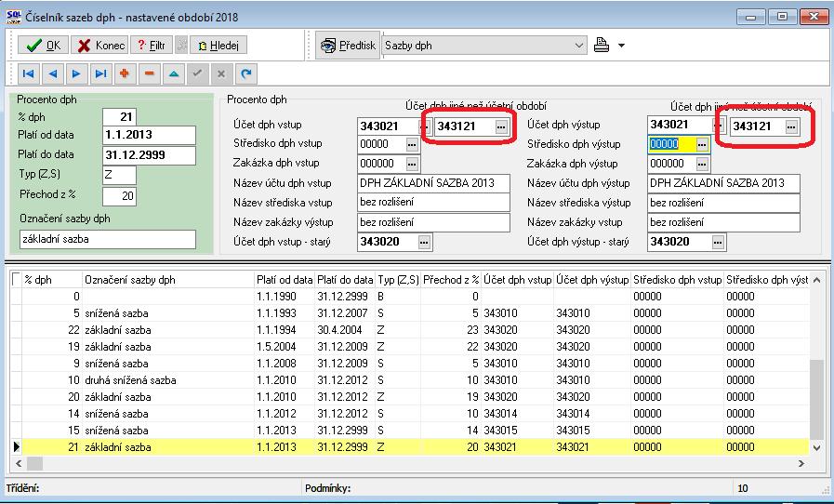The width and height of the screenshot is (834, 504).
Task: Select row with 22 základní sazba
Action: coord(410,330)
